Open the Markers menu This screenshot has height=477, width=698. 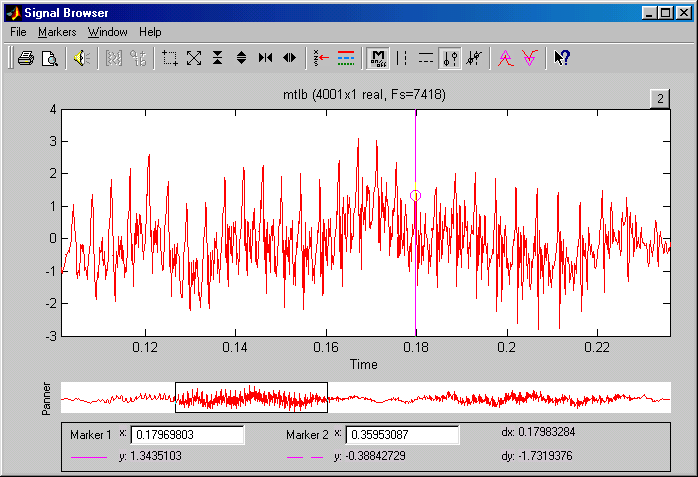[x=57, y=32]
